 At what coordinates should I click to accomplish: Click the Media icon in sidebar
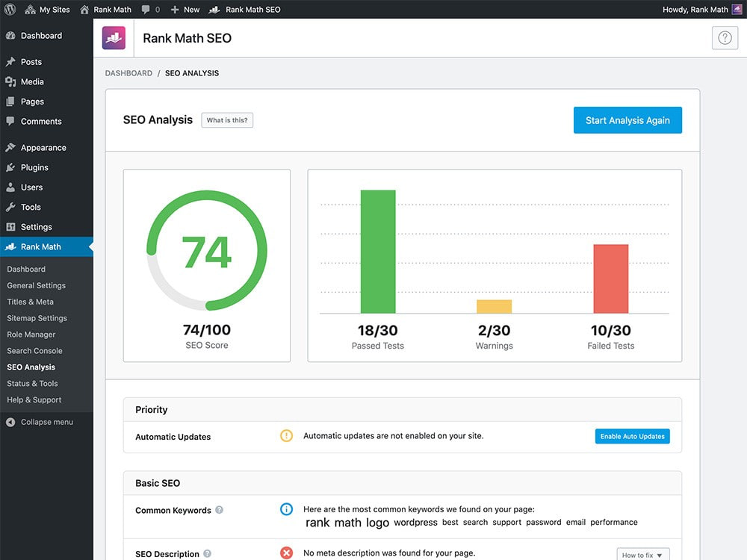(x=10, y=82)
